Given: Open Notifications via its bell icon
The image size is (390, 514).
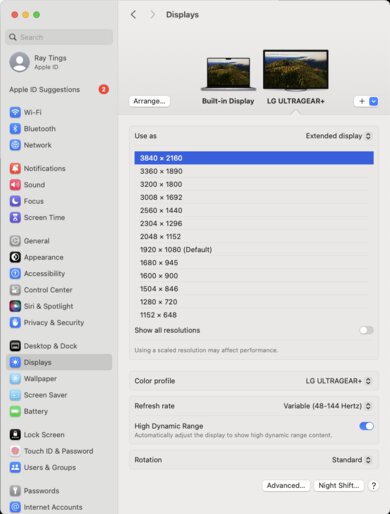Looking at the screenshot, I should pos(15,168).
